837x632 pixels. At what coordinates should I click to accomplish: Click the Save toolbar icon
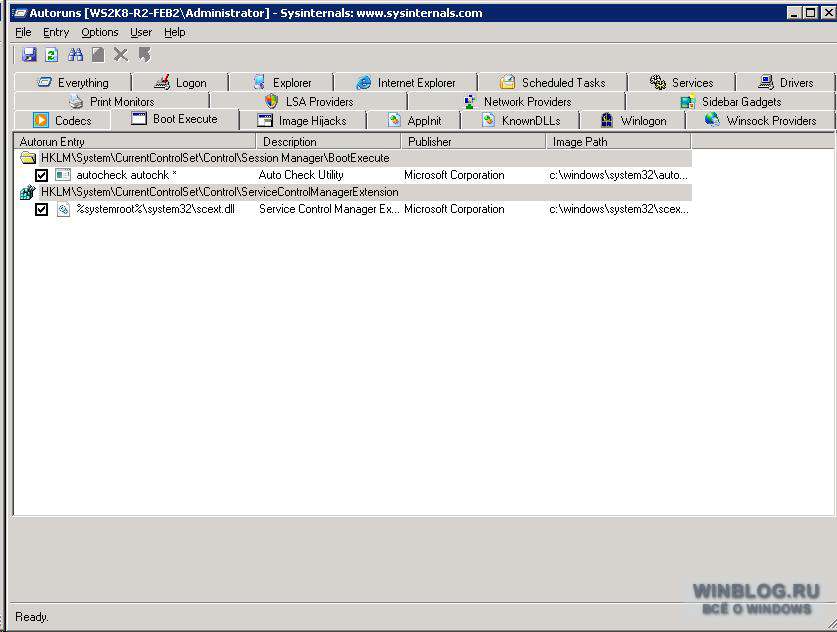click(x=29, y=54)
